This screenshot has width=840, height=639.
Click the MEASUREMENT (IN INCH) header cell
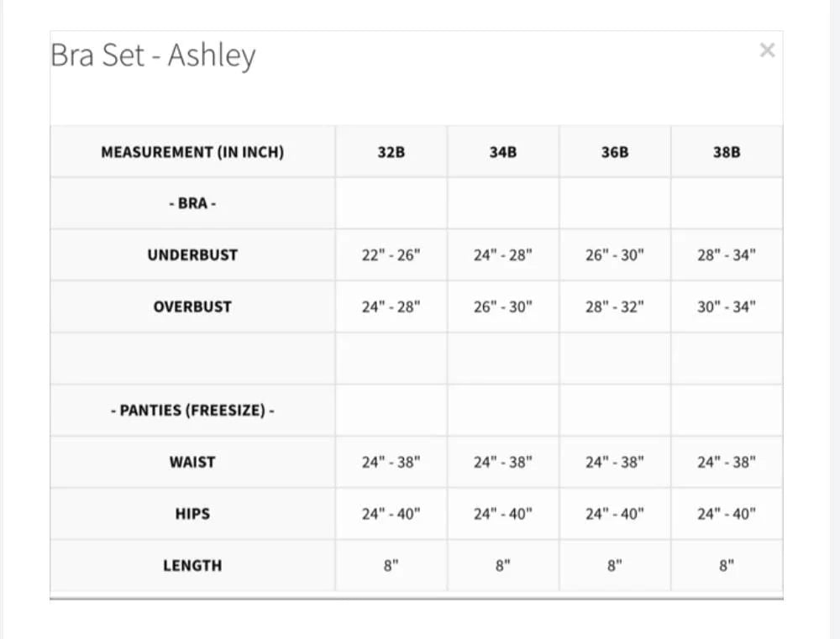[192, 152]
